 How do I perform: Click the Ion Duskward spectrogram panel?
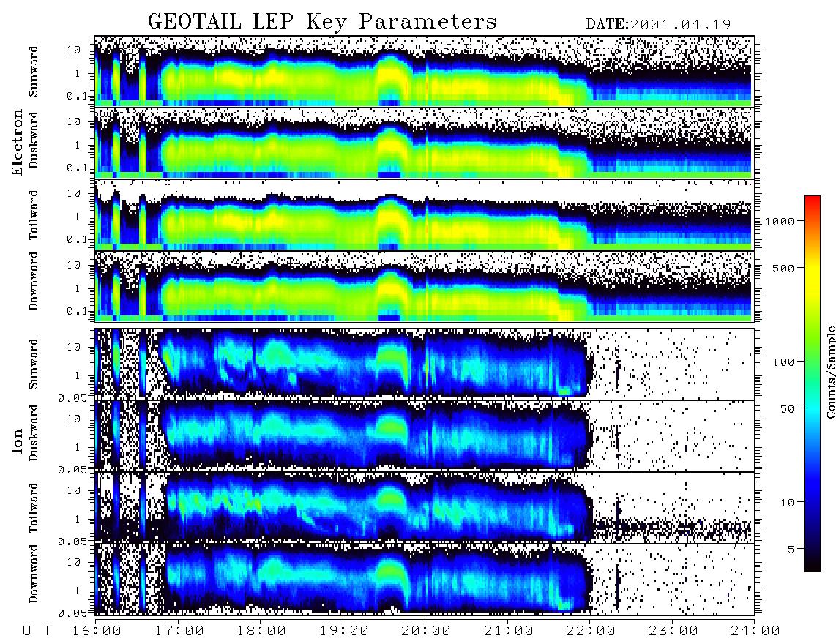click(425, 435)
